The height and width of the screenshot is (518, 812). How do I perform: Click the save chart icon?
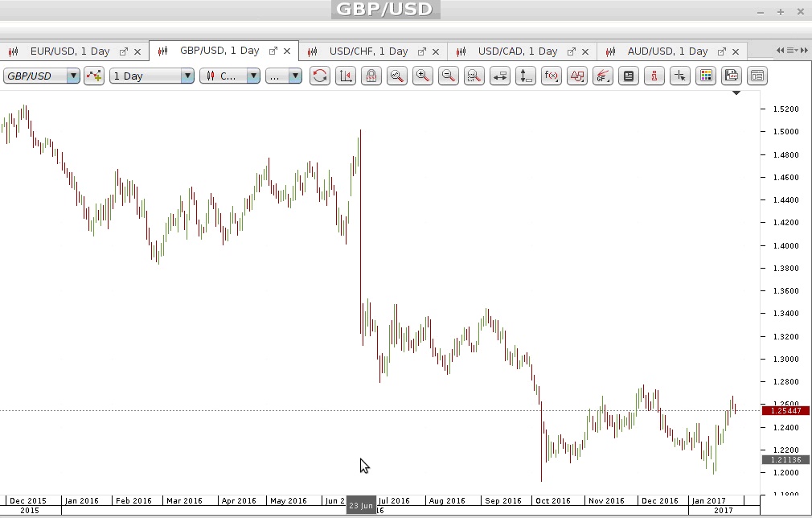click(732, 76)
